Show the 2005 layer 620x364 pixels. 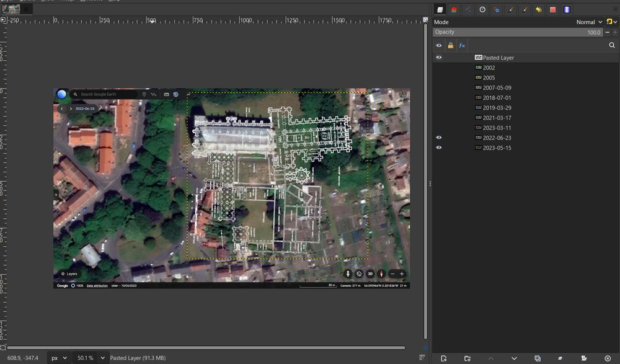click(439, 78)
